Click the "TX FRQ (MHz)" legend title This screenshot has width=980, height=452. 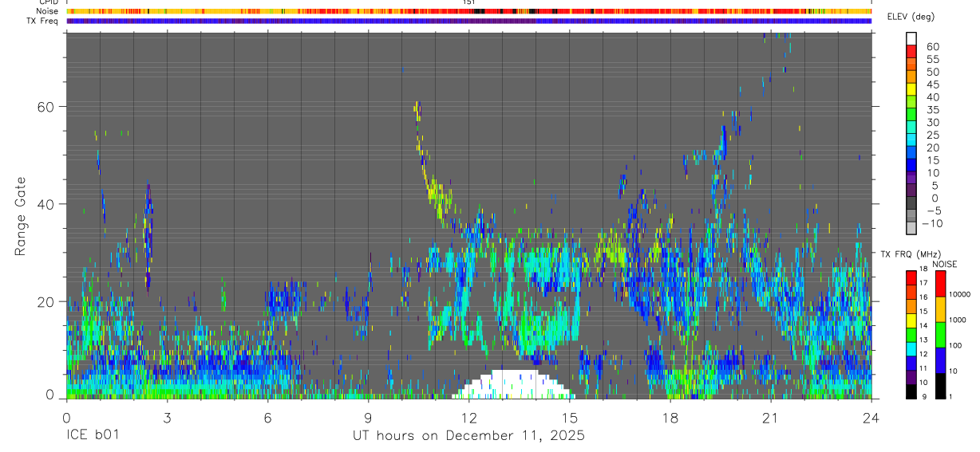909,254
